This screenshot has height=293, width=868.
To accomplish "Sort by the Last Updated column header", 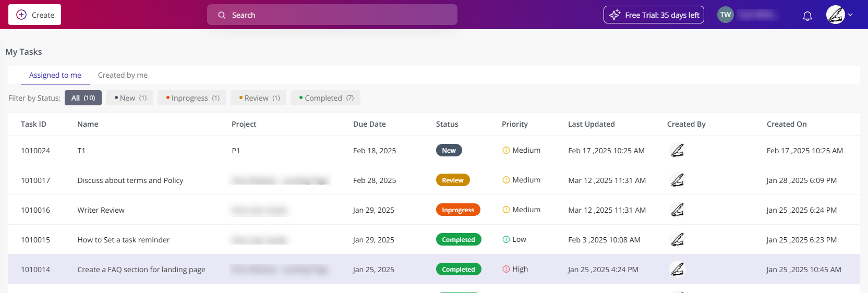I will point(591,124).
